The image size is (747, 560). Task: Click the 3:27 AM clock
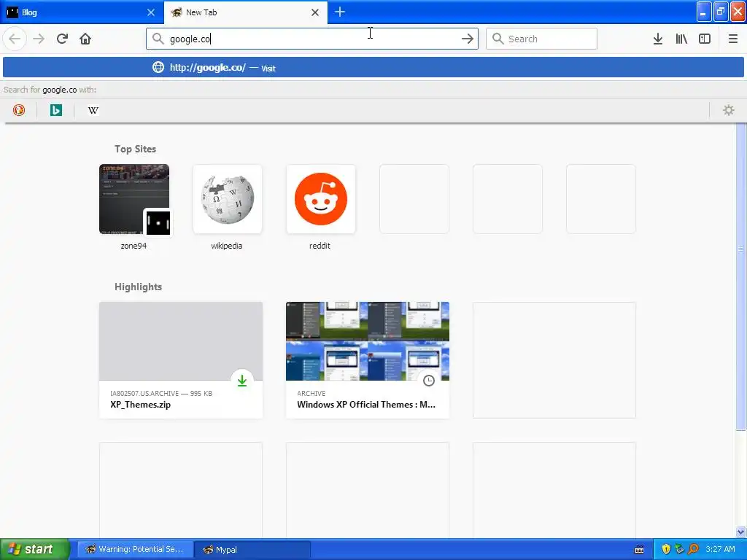coord(720,550)
